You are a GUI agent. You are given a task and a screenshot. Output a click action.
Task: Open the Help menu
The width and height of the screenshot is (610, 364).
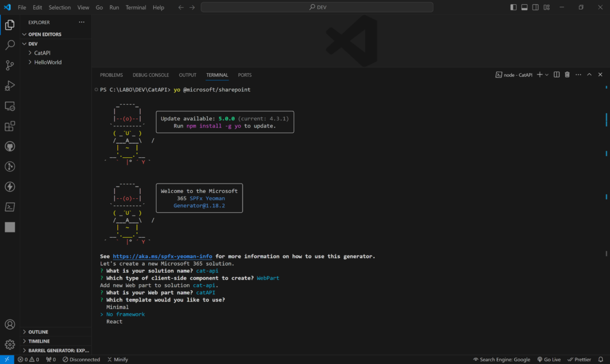click(158, 7)
